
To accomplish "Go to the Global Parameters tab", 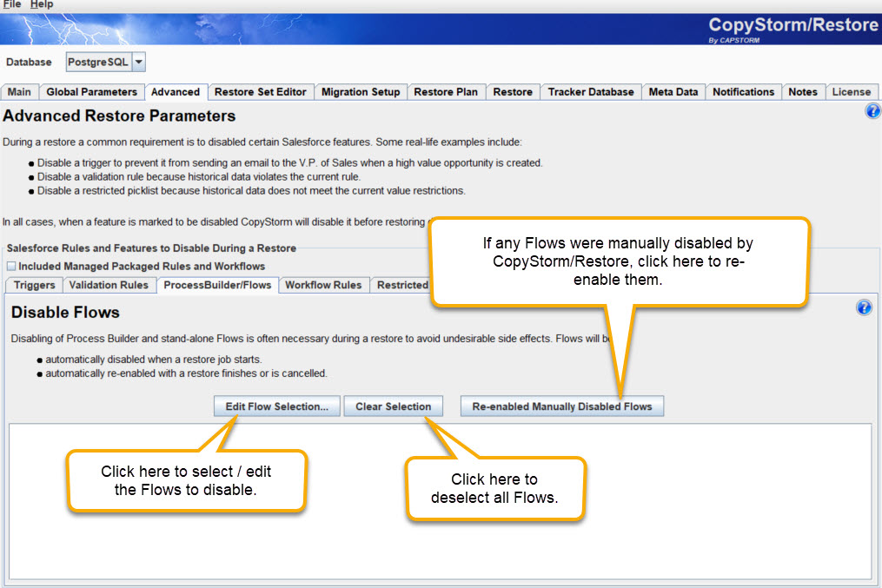I will pos(92,92).
